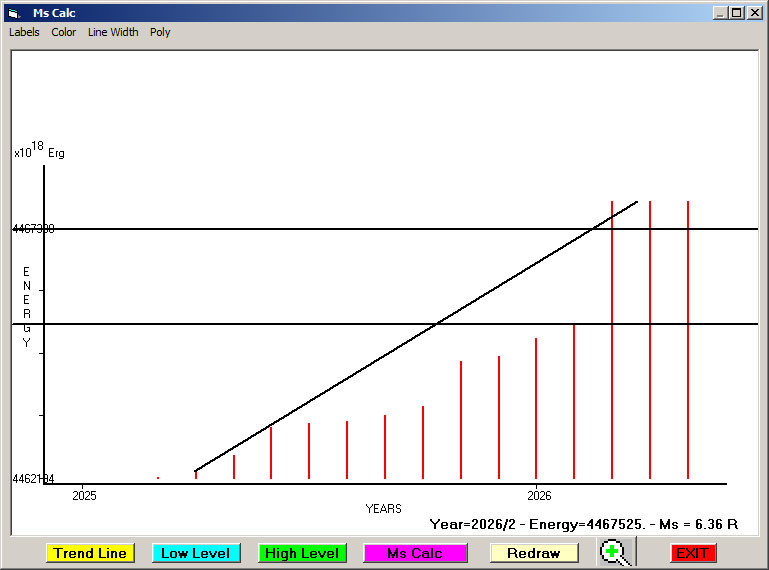
Task: Open the Labels menu
Action: click(x=24, y=32)
